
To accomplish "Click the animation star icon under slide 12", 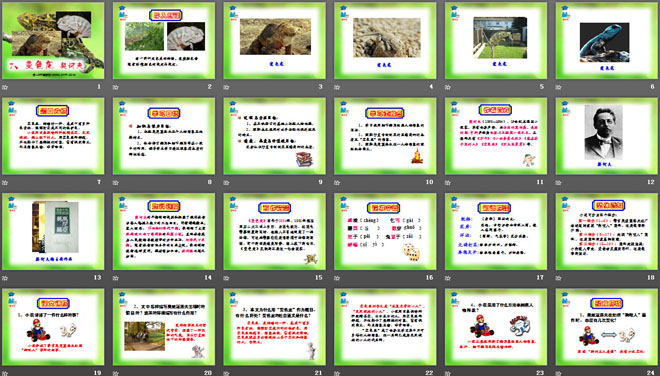I will click(x=559, y=183).
